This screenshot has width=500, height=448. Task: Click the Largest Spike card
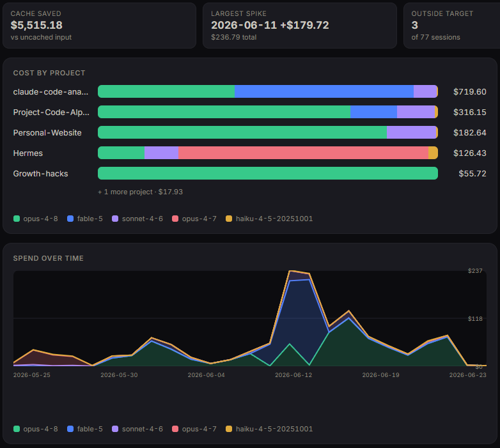(x=300, y=26)
